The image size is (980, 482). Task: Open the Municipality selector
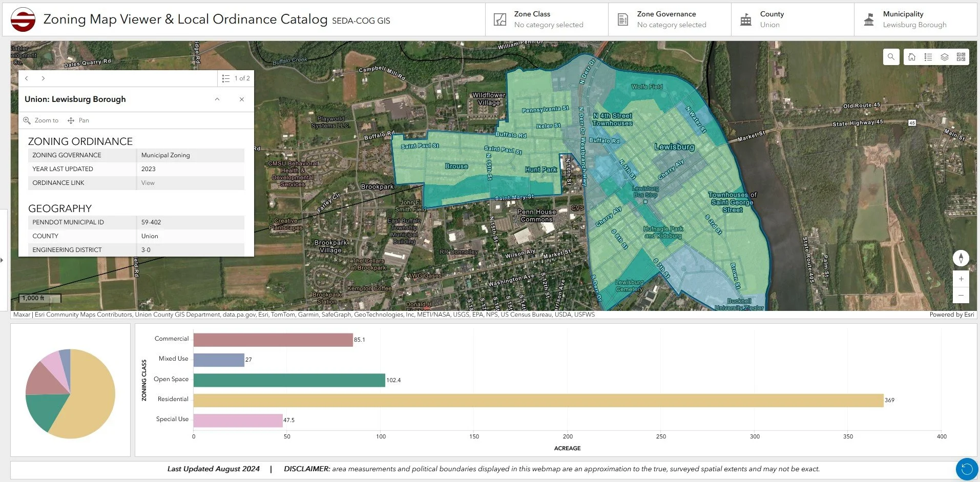[915, 19]
